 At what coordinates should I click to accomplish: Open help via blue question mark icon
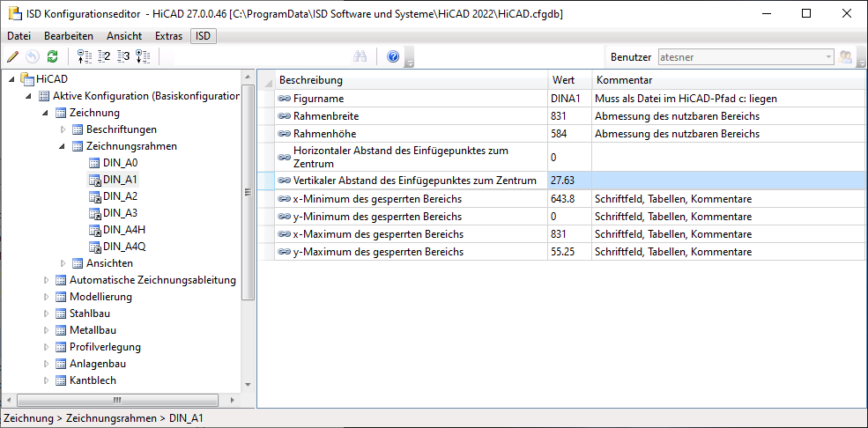tap(393, 55)
